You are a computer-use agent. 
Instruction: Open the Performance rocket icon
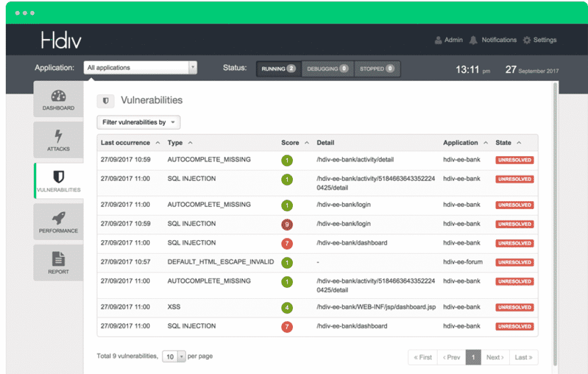coord(59,218)
